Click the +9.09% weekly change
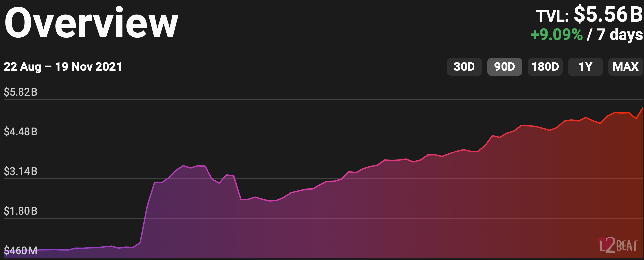Viewport: 644px width, 260px height. click(x=556, y=35)
